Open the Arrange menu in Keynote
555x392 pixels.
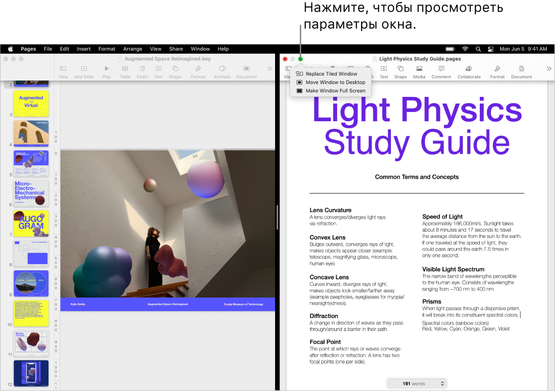(x=132, y=48)
